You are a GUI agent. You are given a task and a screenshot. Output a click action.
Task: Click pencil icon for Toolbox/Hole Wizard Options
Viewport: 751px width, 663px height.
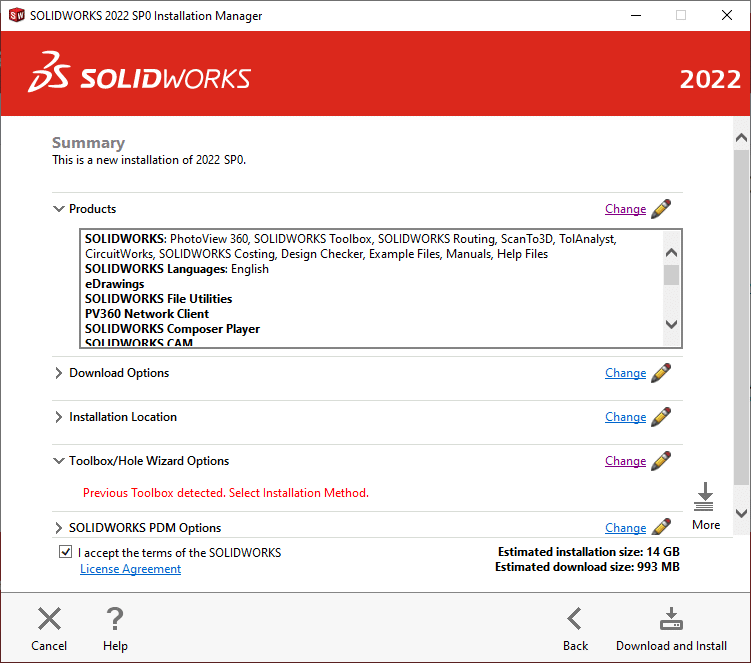tap(661, 461)
